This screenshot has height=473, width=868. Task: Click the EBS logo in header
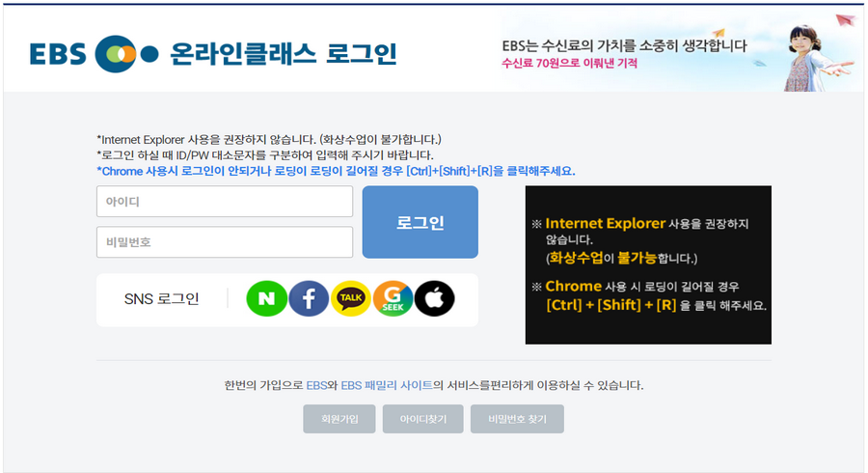[94, 54]
